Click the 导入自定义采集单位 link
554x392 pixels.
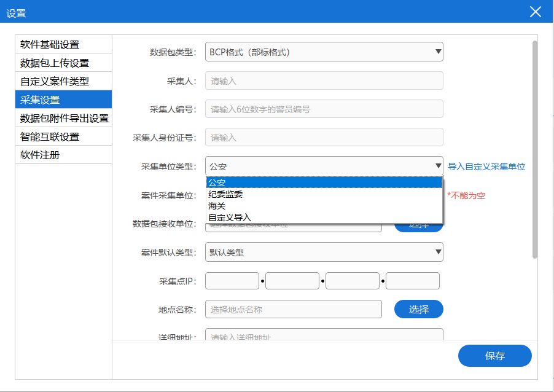[x=486, y=167]
